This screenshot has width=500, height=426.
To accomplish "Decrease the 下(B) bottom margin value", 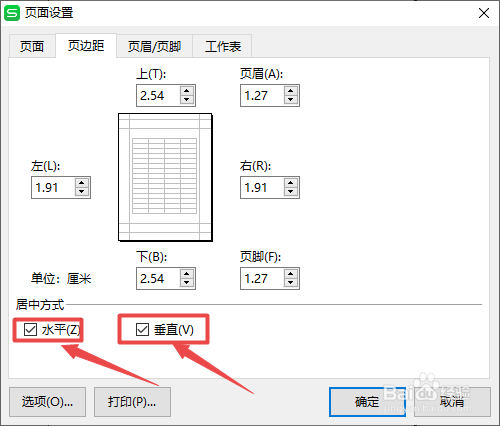I will pyautogui.click(x=187, y=283).
